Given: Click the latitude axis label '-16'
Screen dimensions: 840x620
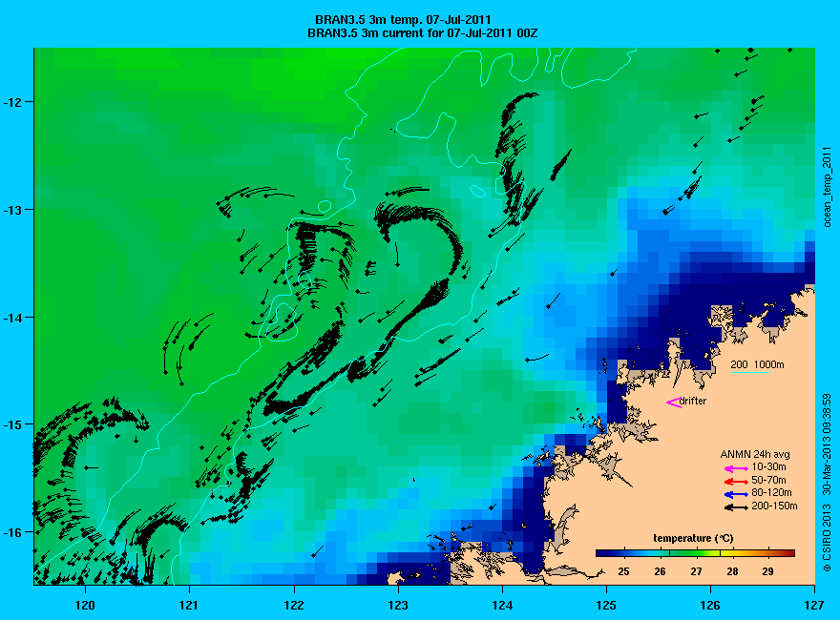Looking at the screenshot, I should coord(10,532).
